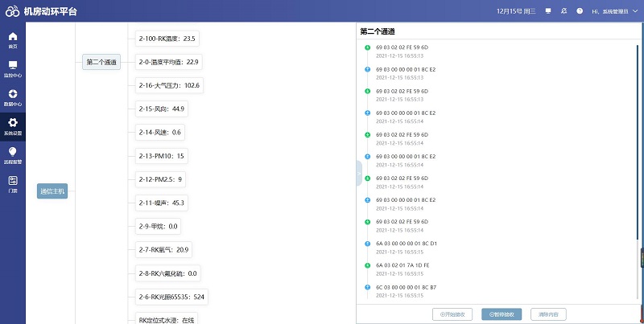The image size is (644, 324).
Task: Click the platform logo in header
Action: pyautogui.click(x=12, y=11)
